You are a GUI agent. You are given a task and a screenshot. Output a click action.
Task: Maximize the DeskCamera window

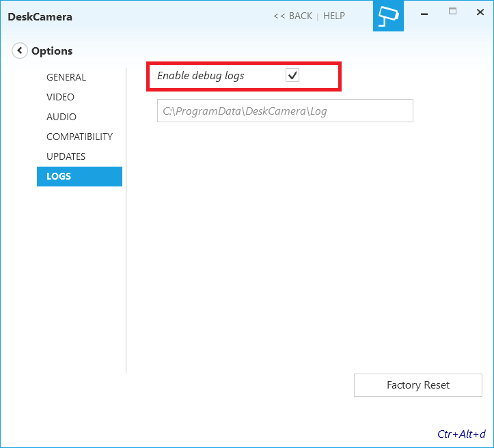click(x=452, y=12)
